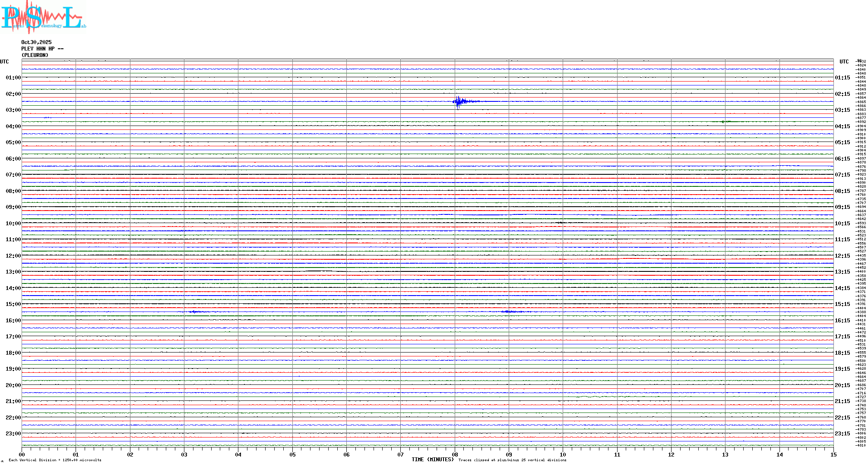Click minute 08 tick on bottom axis

tap(455, 454)
